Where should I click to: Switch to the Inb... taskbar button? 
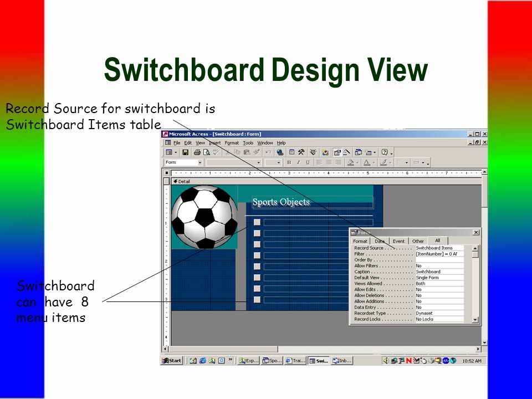[342, 361]
